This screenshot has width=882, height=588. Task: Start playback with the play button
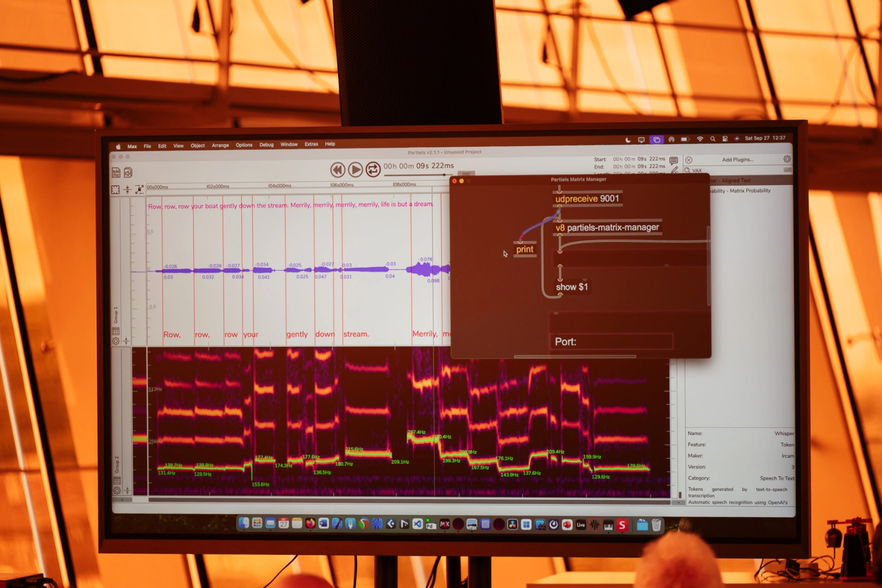tap(355, 170)
